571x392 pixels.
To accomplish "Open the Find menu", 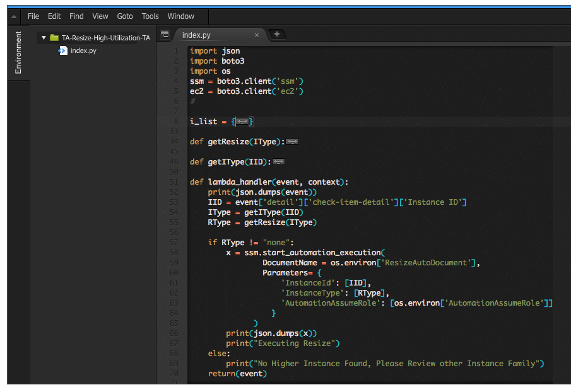I will (76, 16).
